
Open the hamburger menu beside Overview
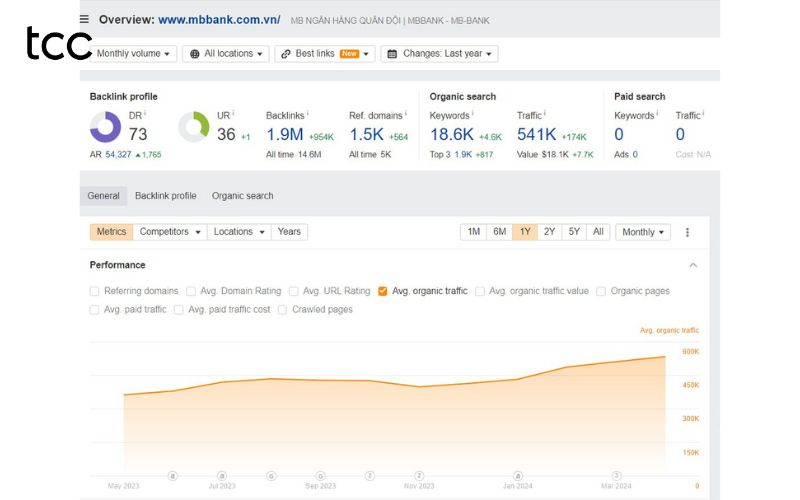click(x=84, y=19)
